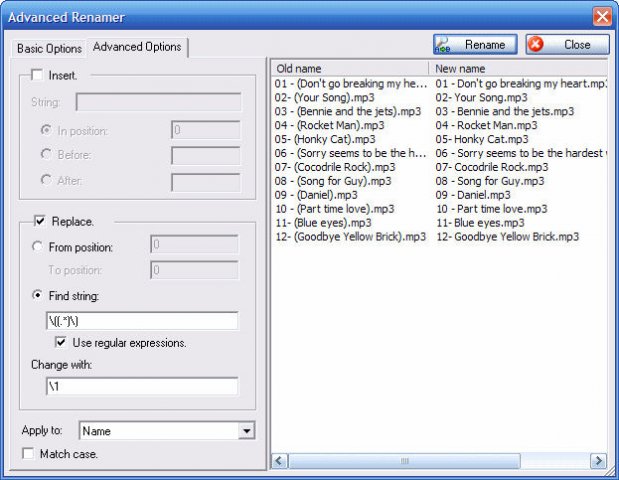Select row 02- (Your Song).mp3
619x480 pixels.
pyautogui.click(x=325, y=98)
